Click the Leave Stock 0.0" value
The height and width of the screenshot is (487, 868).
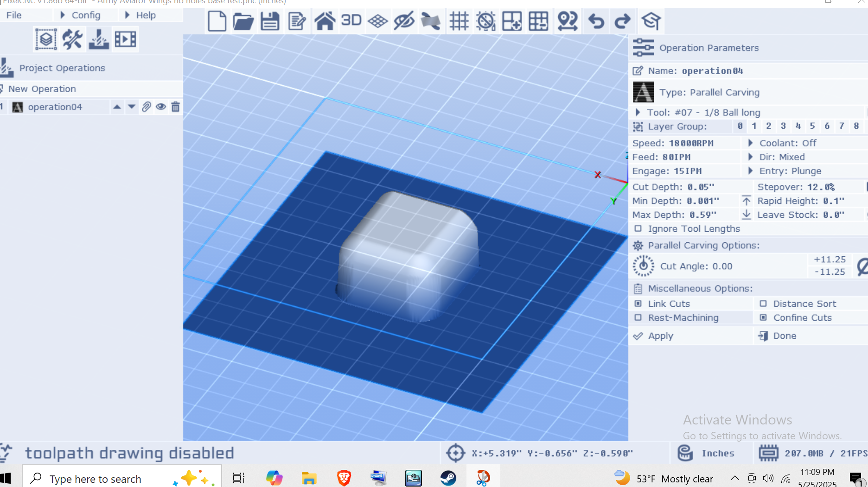834,215
